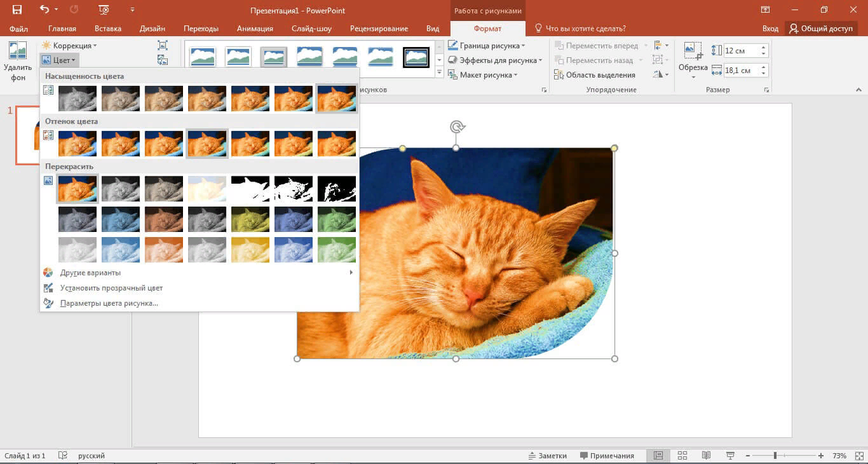The width and height of the screenshot is (868, 464).
Task: Open the Corrections (Коррекция) dropdown
Action: pyautogui.click(x=69, y=46)
